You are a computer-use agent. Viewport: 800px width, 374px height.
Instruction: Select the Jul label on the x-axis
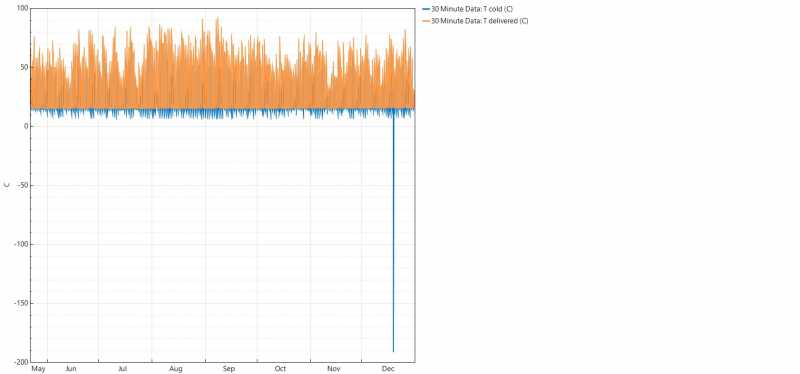click(x=122, y=369)
